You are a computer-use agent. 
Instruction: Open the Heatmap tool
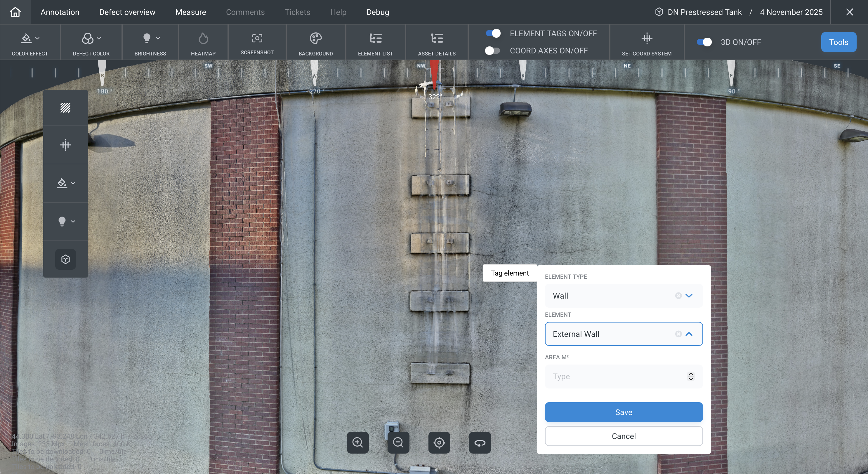[x=203, y=42]
